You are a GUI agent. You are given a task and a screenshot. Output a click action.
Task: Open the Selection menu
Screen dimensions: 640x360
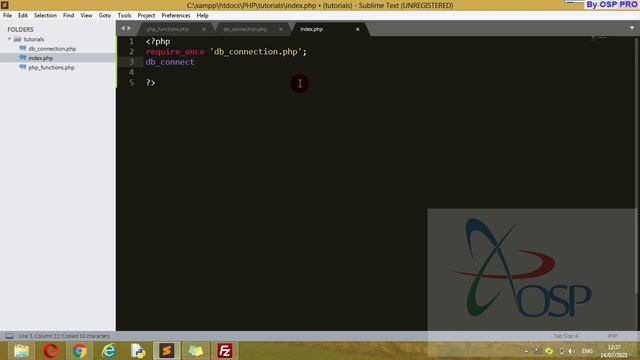pyautogui.click(x=45, y=16)
